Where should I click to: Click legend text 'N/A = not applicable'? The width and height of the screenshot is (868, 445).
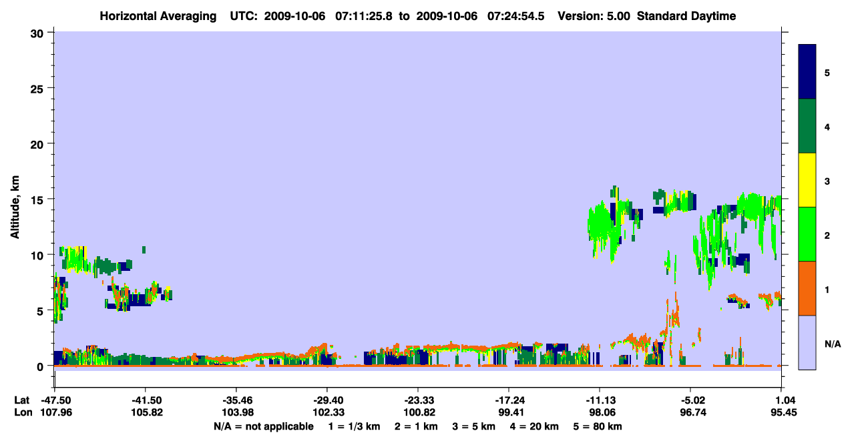point(264,426)
